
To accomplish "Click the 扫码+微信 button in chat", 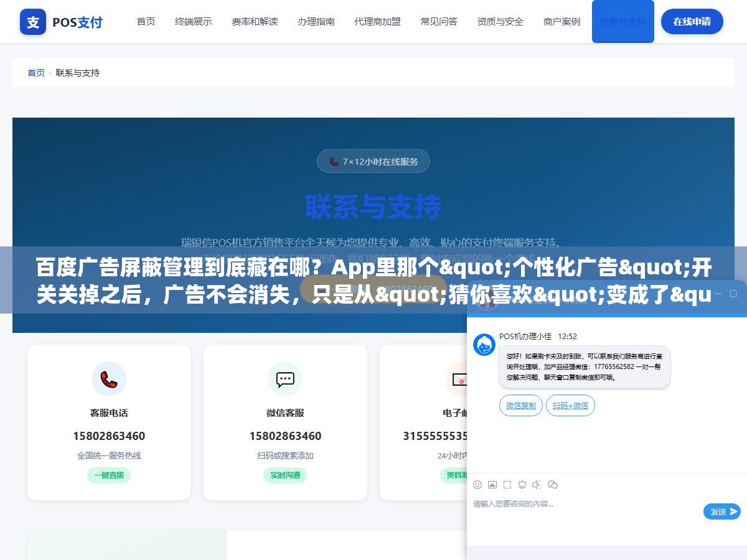I will click(571, 406).
